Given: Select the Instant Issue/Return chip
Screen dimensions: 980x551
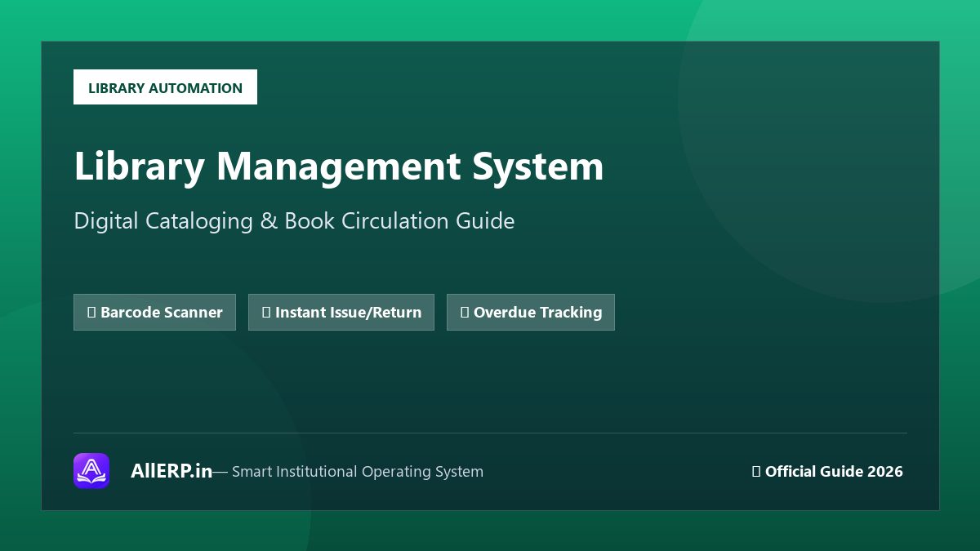Looking at the screenshot, I should [341, 312].
